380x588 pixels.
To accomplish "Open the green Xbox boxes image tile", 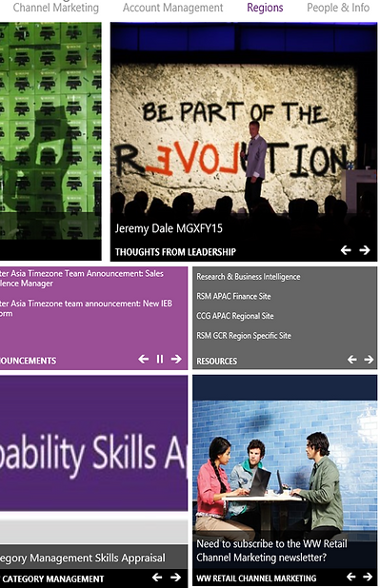I will pos(50,141).
